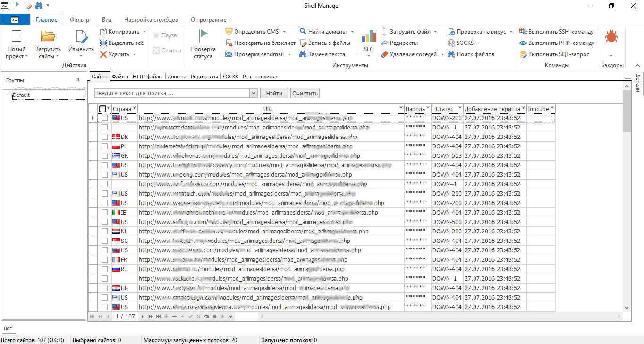644x344 pixels.
Task: Click Выполнить PHP-команду
Action: tap(557, 43)
